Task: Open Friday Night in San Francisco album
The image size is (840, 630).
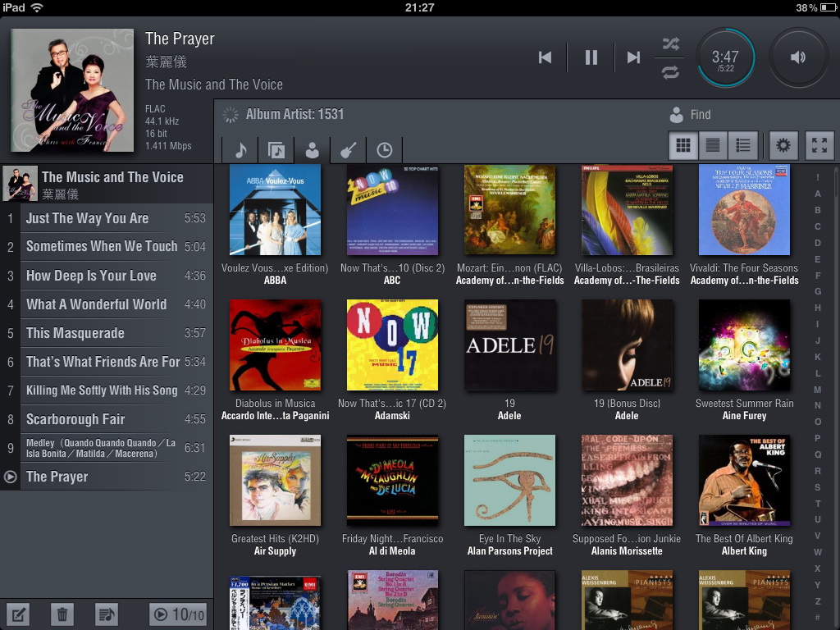Action: point(392,481)
